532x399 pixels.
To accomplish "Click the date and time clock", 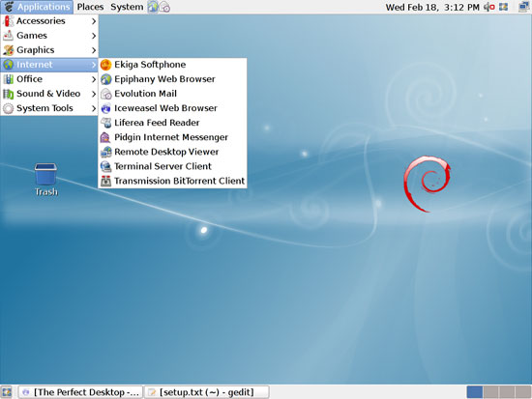I will click(432, 7).
